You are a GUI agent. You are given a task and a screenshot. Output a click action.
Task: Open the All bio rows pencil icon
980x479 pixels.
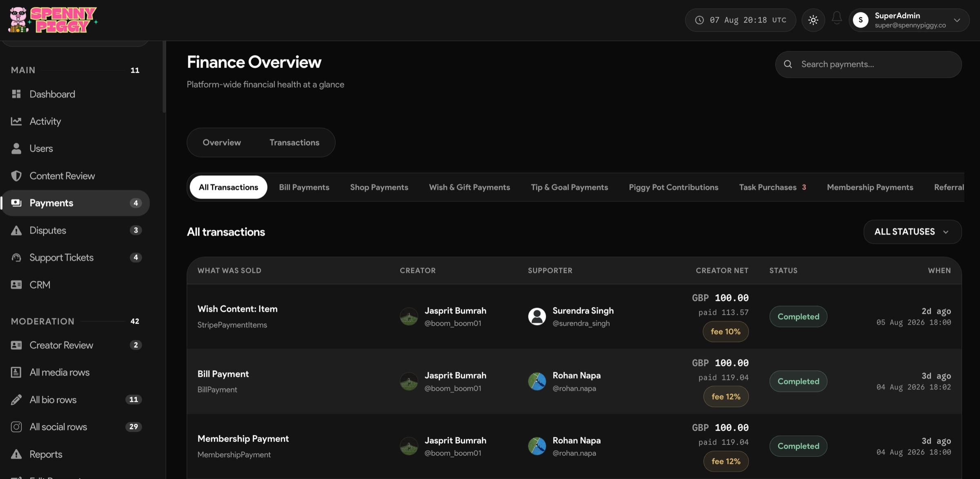(16, 400)
